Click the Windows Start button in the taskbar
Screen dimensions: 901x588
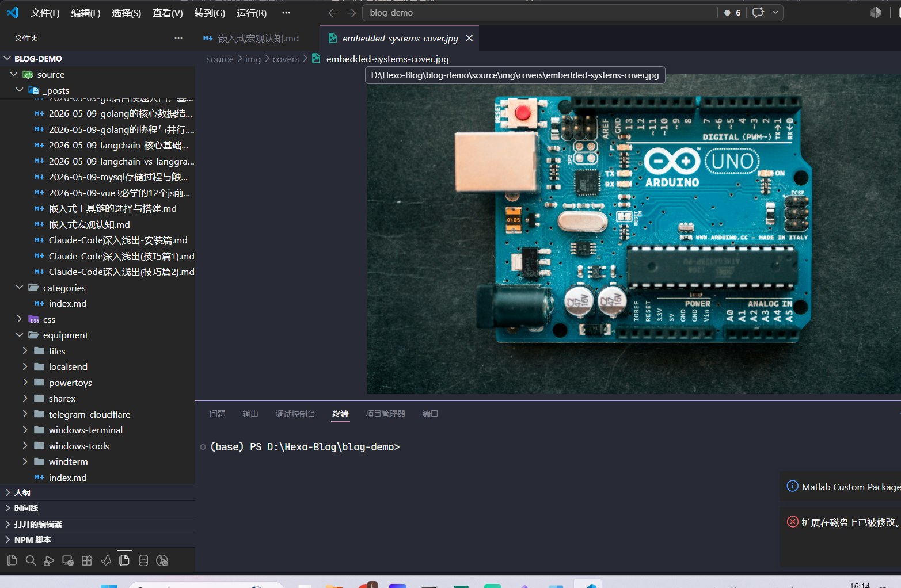pos(109,585)
